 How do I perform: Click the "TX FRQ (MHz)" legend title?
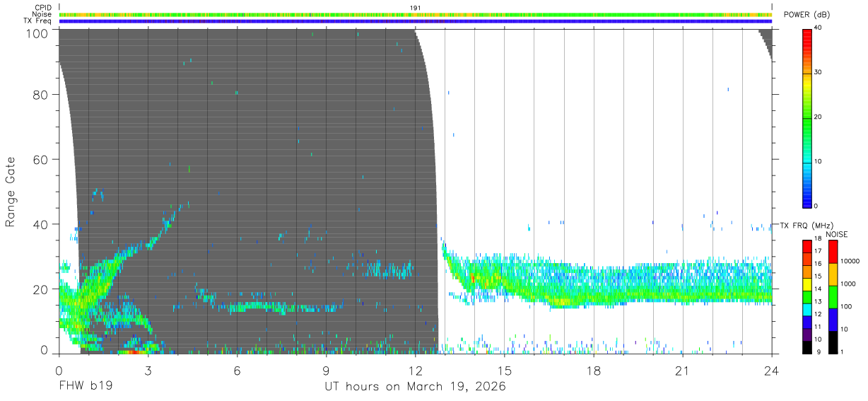click(807, 226)
